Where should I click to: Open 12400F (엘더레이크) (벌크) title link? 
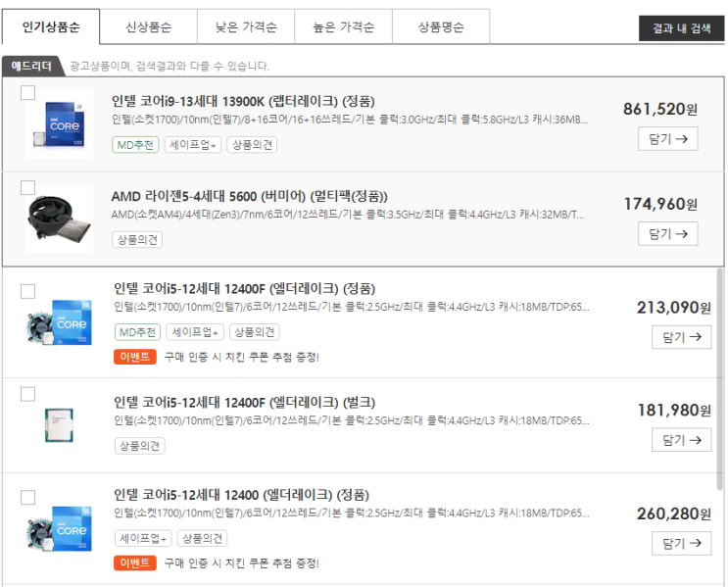pyautogui.click(x=244, y=402)
